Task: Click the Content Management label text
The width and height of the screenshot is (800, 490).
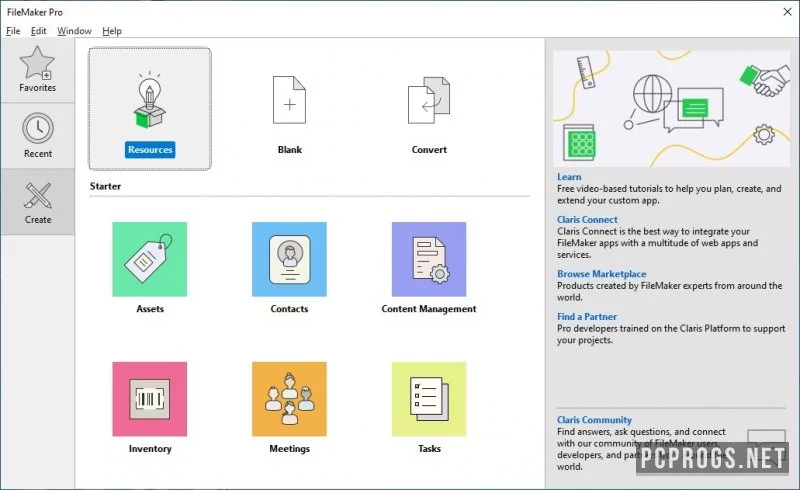Action: 429,309
